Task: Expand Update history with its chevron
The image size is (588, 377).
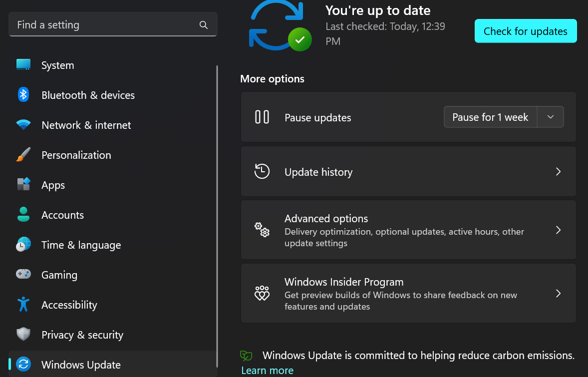Action: point(559,172)
